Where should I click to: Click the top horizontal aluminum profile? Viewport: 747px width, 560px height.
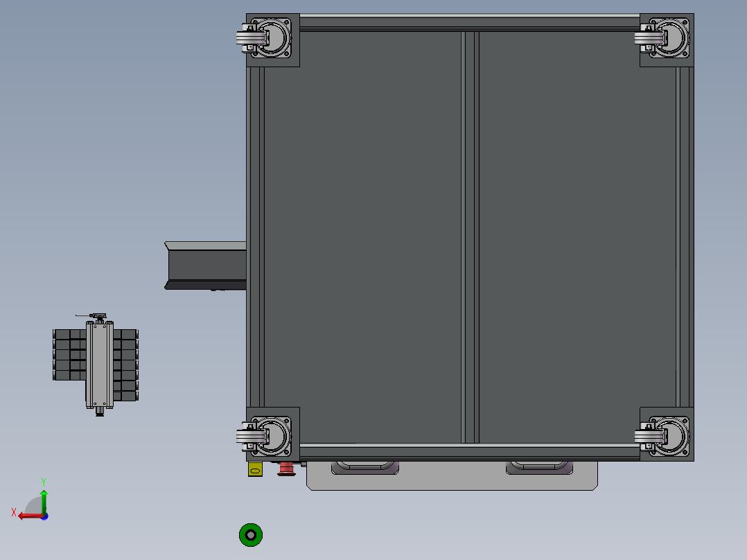coord(470,22)
